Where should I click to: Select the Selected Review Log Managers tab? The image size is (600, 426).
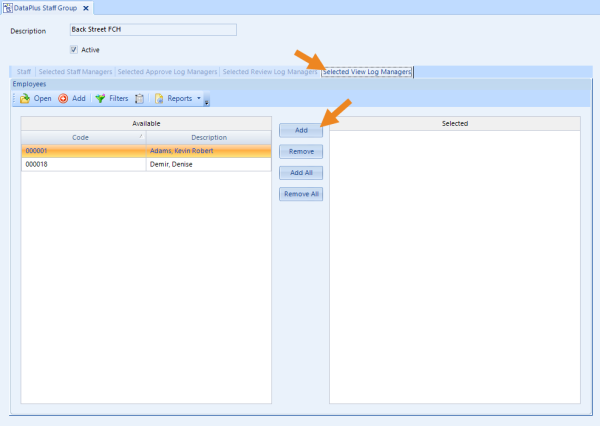(269, 72)
